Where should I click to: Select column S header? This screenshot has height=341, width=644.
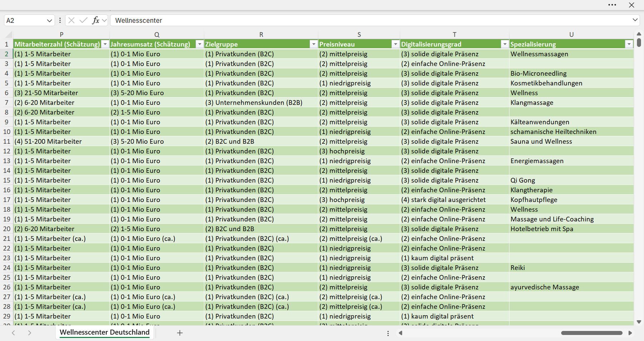(359, 35)
